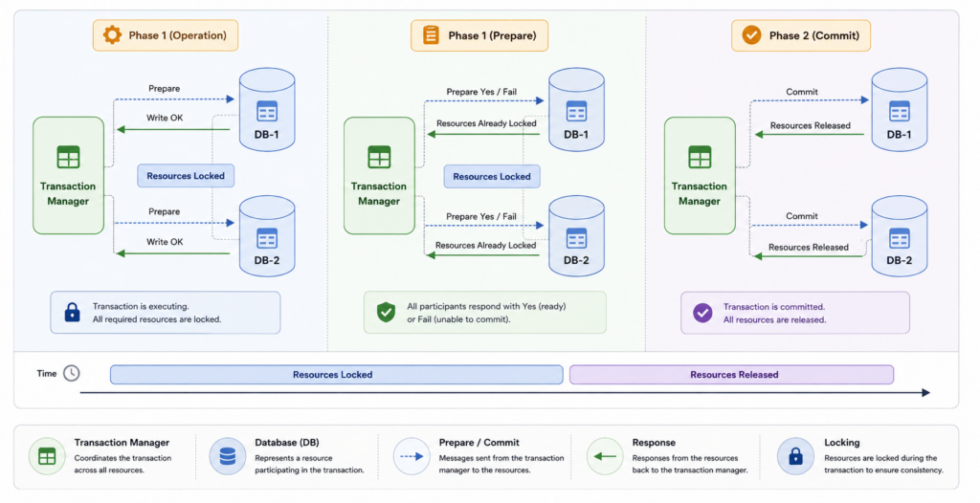Click the orange checkmark icon in Phase 2 (Commit)
The image size is (980, 503).
751,35
